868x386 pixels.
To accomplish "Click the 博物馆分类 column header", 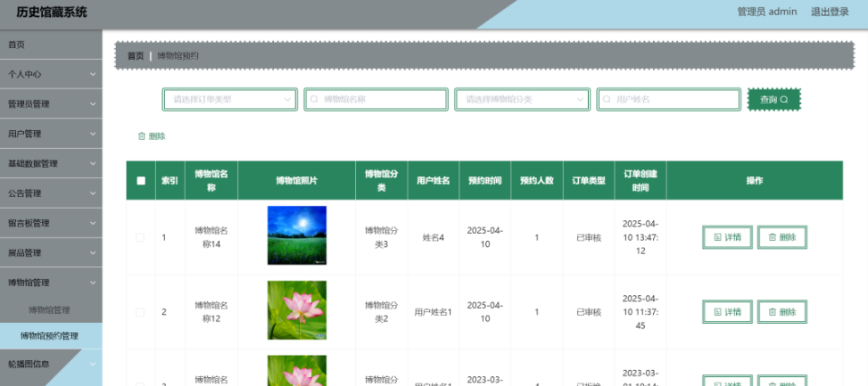I will pos(382,181).
